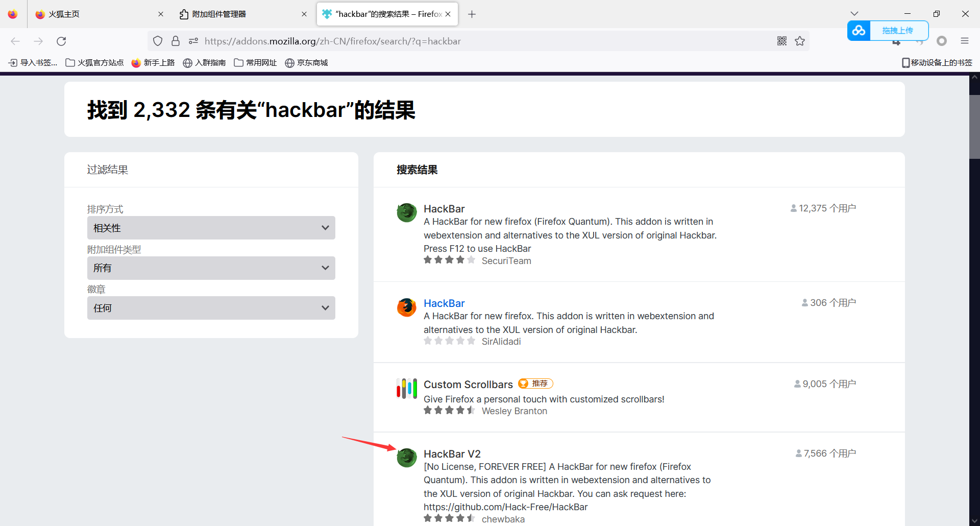Click the author name Wesley Branton

pos(514,411)
